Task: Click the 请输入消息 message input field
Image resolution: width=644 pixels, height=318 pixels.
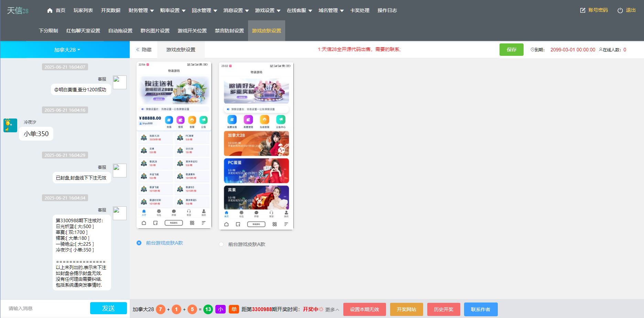Action: [x=41, y=308]
